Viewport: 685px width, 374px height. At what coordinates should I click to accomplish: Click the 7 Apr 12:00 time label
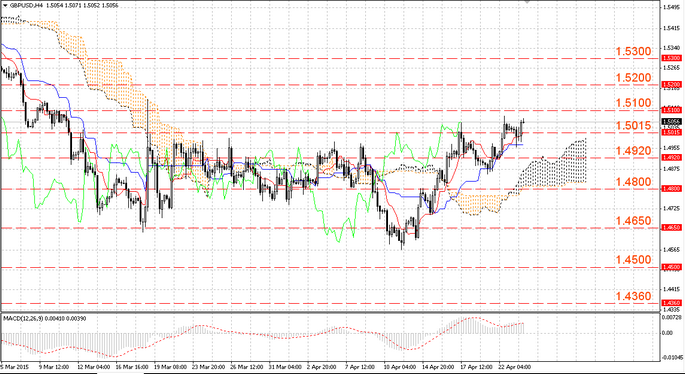(x=360, y=367)
